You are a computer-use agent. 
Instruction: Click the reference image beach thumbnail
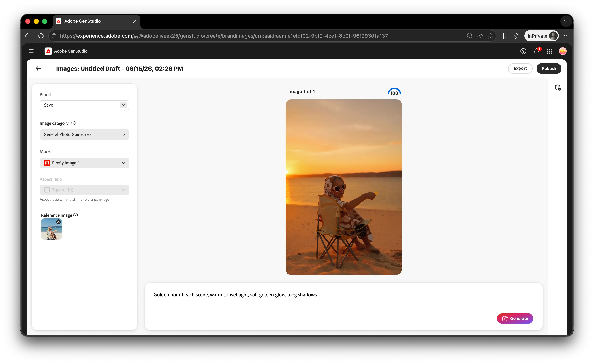point(52,229)
